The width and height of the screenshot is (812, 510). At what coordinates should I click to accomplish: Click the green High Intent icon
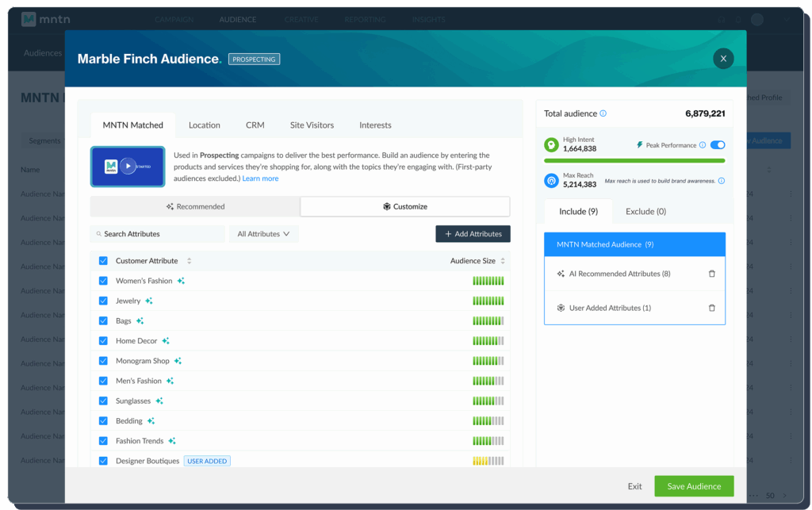[x=551, y=145]
